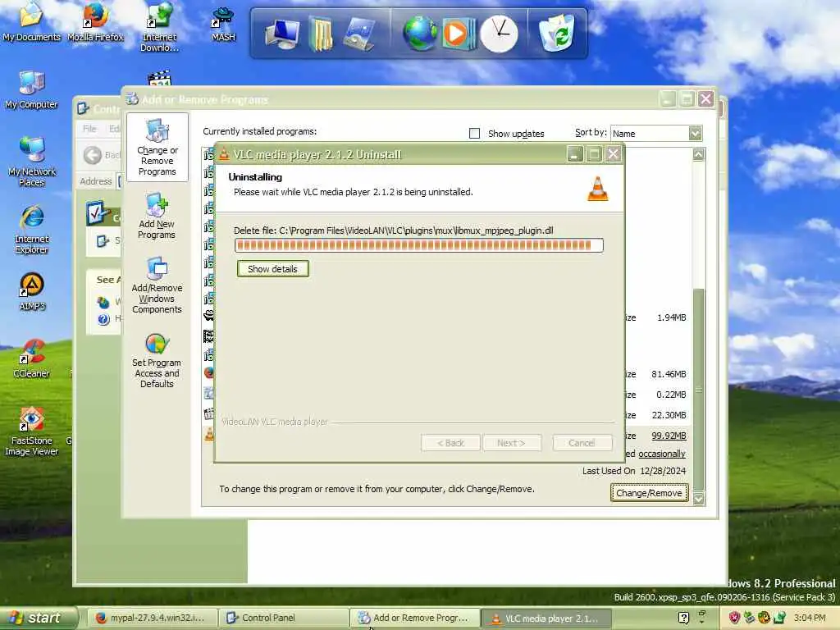Select Change or Remove Programs in sidebar
Image resolution: width=840 pixels, height=630 pixels.
157,148
